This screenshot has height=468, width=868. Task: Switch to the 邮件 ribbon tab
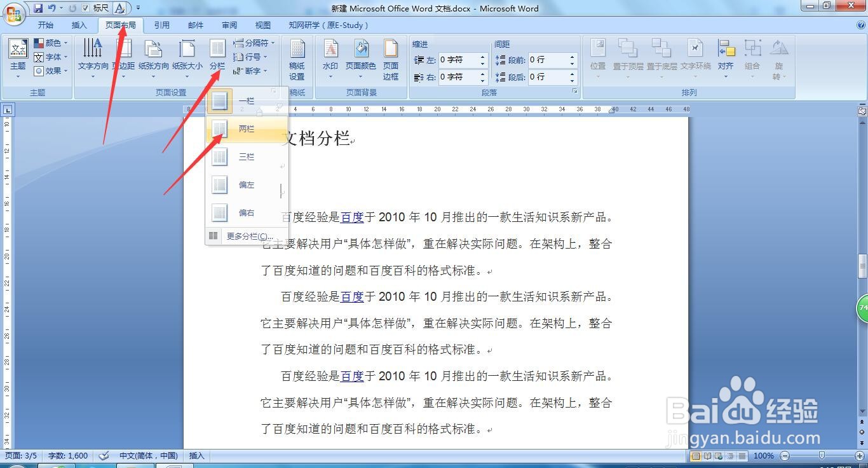point(195,25)
